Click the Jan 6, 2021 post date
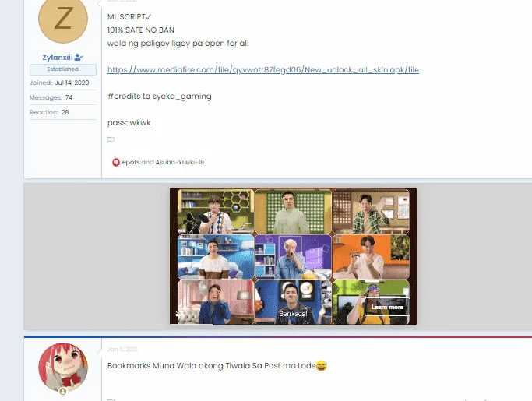 coord(122,349)
